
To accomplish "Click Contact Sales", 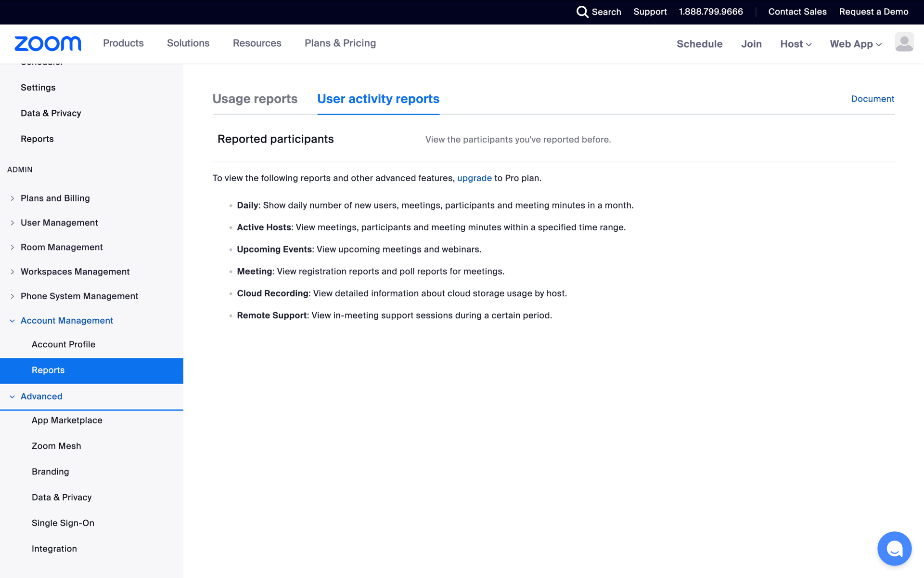I will point(797,12).
